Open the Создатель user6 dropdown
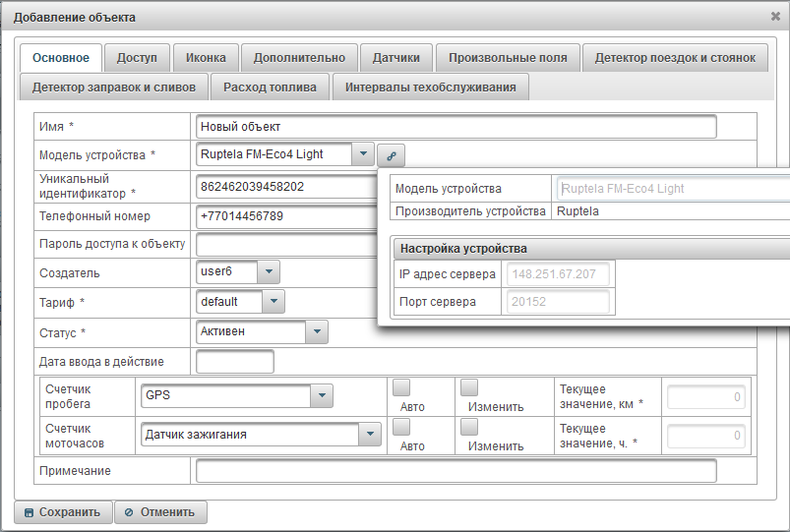 click(269, 272)
